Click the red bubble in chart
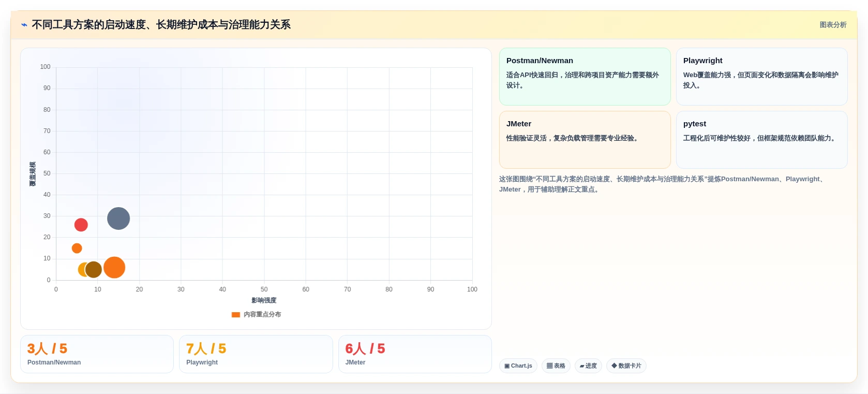 click(x=81, y=225)
